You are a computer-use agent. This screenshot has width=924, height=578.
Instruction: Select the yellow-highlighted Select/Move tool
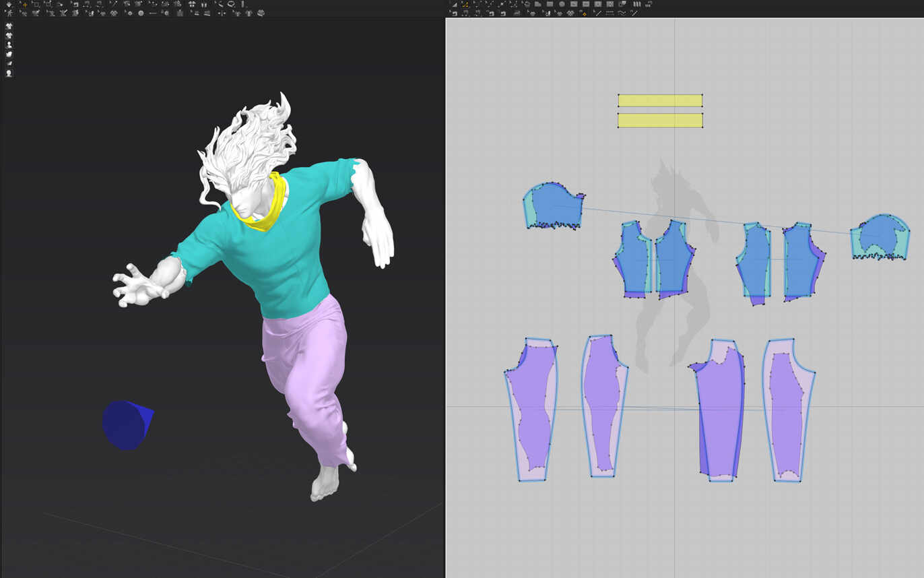coord(25,4)
